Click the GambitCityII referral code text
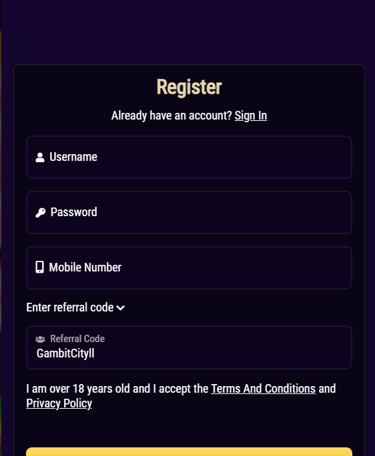This screenshot has height=456, width=375. (65, 353)
